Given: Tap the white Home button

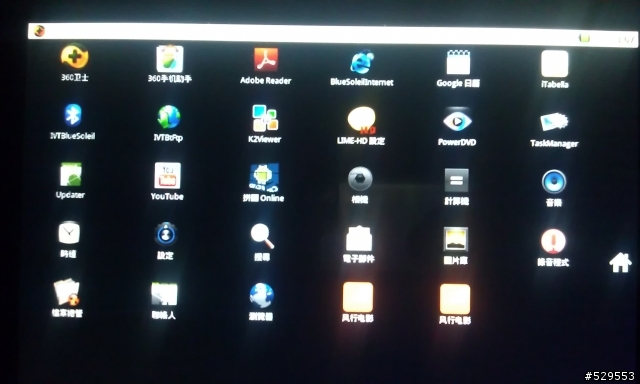Looking at the screenshot, I should coord(620,262).
